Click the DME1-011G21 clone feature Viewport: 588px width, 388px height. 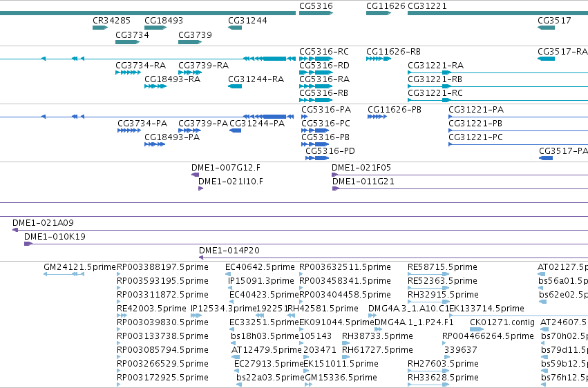pos(460,188)
